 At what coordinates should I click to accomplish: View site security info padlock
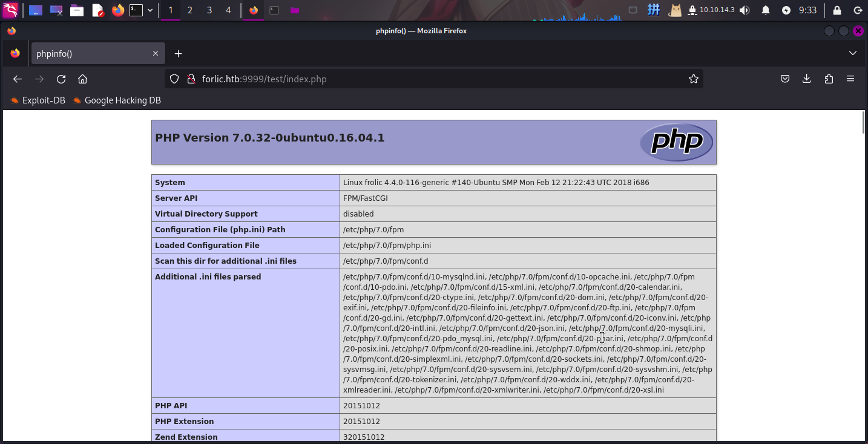coord(191,79)
